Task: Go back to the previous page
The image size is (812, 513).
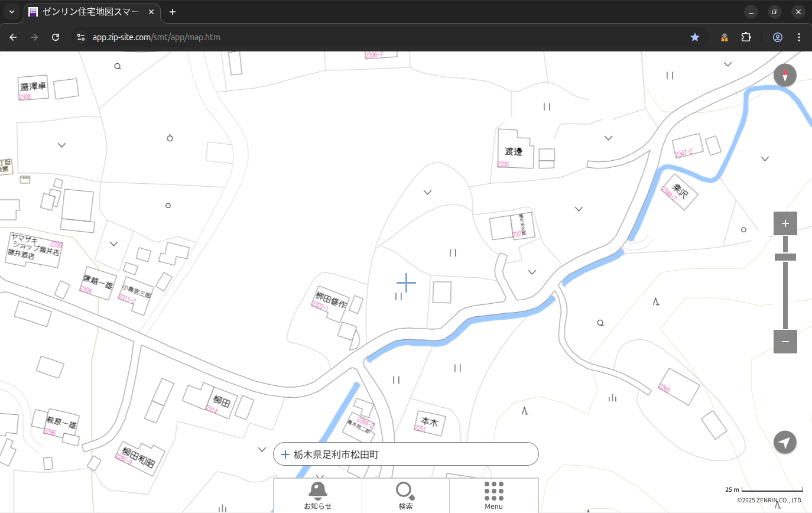Action: pos(13,37)
